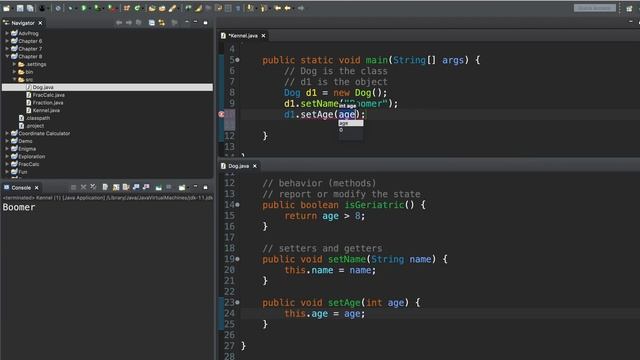Click Collapse All icon in Navigator panel
The width and height of the screenshot is (640, 360).
coord(151,23)
